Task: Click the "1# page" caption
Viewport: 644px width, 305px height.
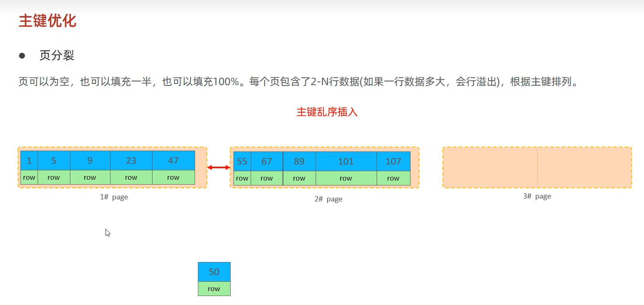Action: tap(114, 197)
